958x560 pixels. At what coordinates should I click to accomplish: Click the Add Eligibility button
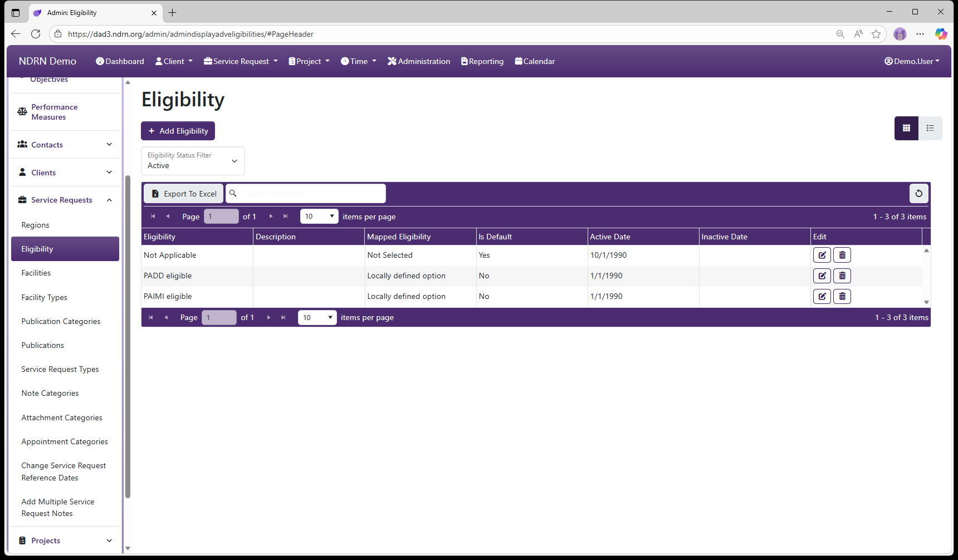(x=178, y=131)
